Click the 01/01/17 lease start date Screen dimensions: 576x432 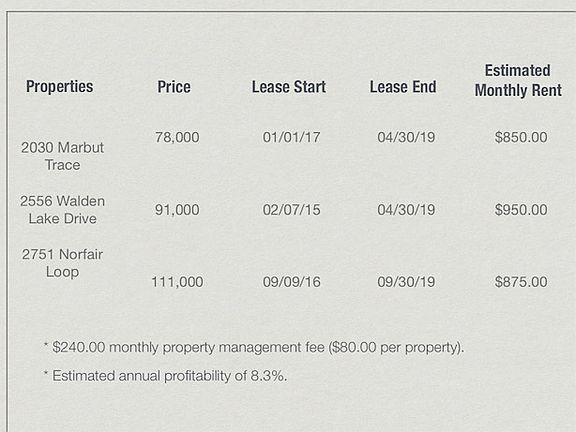[x=292, y=137]
